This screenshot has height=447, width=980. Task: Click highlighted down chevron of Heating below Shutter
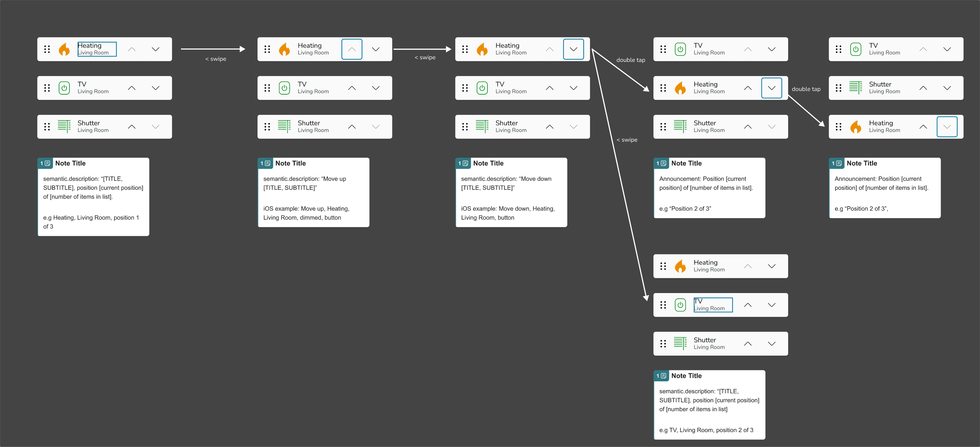point(947,127)
